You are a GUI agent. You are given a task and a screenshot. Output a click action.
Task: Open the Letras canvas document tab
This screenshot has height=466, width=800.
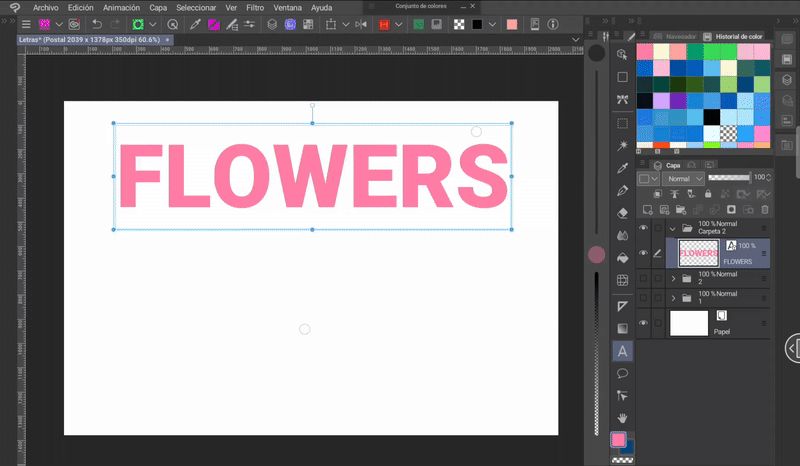pyautogui.click(x=92, y=40)
